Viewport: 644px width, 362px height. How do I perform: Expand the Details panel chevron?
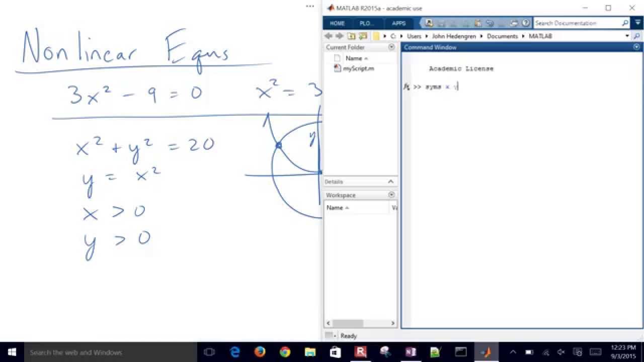coord(391,182)
